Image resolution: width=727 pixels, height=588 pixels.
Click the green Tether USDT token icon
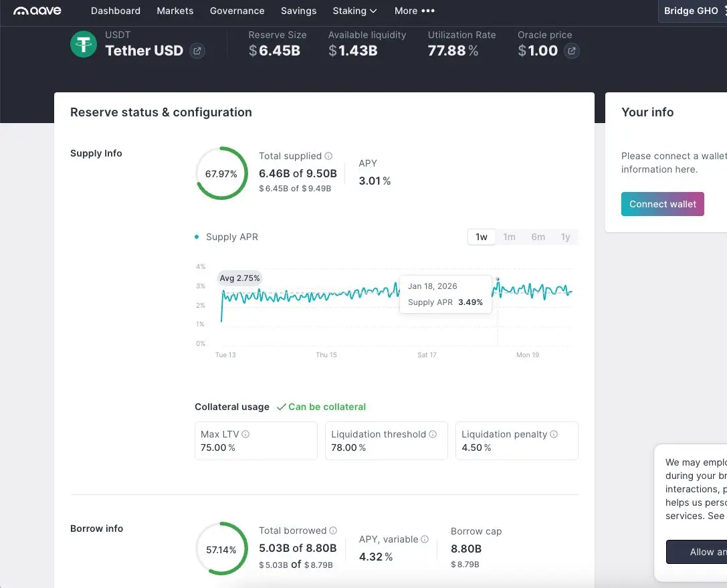point(84,44)
